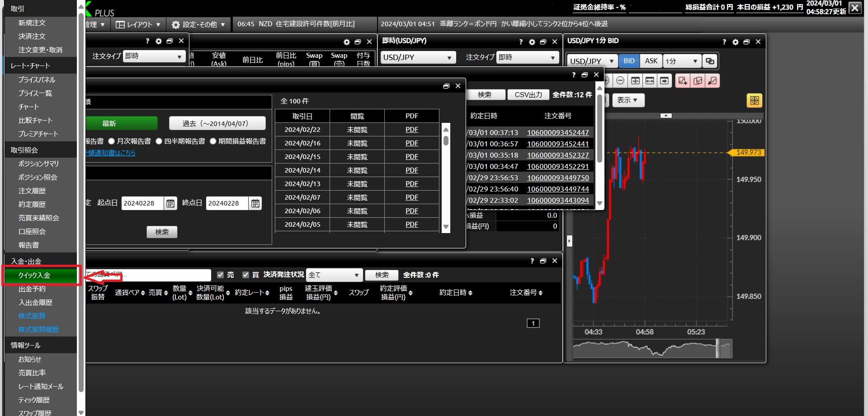Expand the 表示 dropdown in chart
This screenshot has height=416, width=868.
(x=627, y=100)
